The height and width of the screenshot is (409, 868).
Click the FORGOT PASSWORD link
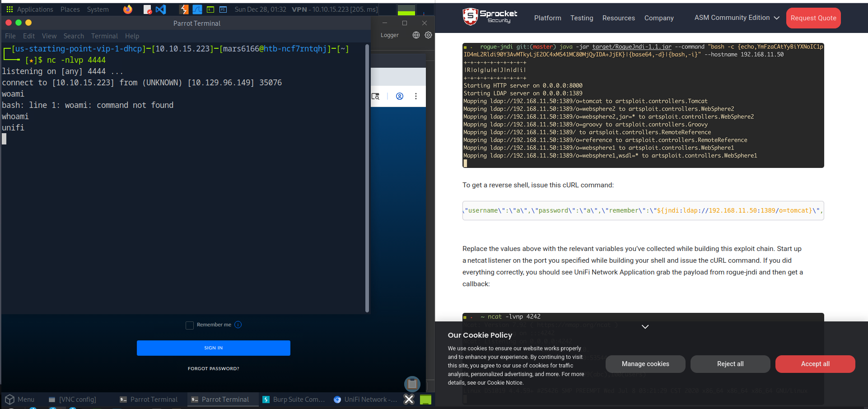point(213,368)
